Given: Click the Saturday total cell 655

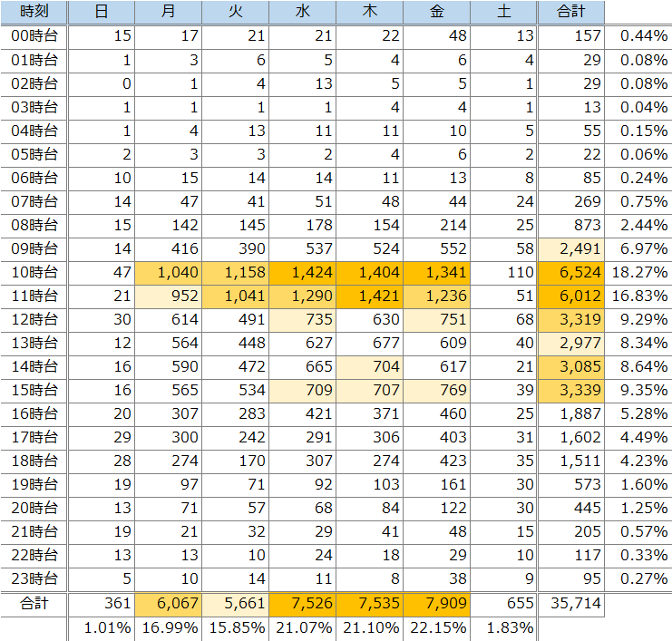Looking at the screenshot, I should click(x=504, y=604).
